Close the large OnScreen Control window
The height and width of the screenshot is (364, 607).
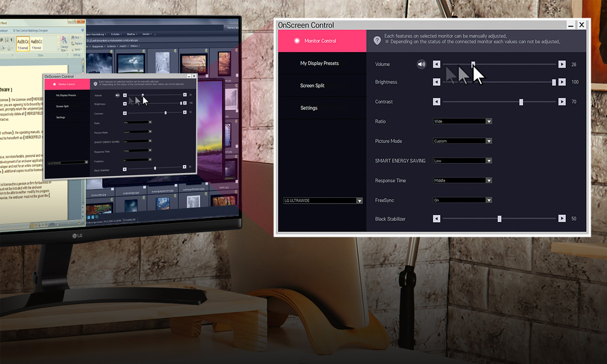(x=581, y=25)
